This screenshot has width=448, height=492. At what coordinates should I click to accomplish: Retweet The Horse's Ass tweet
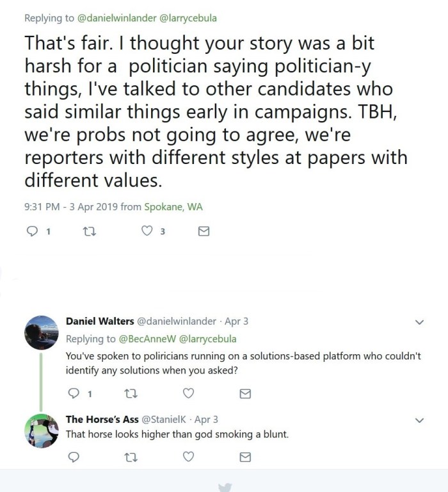tap(130, 457)
